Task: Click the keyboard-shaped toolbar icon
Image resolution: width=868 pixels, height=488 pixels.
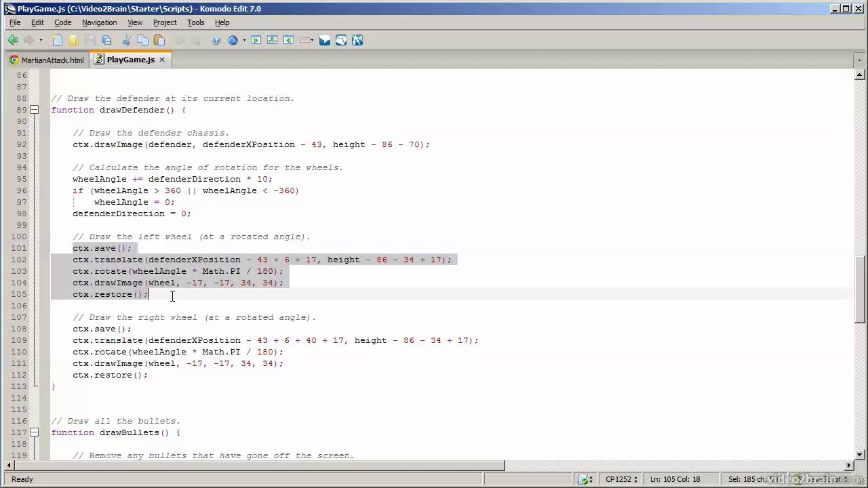Action: tap(304, 41)
